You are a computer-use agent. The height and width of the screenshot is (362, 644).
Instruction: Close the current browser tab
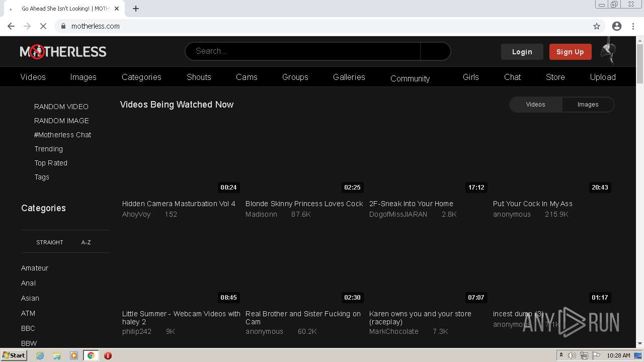click(117, 9)
